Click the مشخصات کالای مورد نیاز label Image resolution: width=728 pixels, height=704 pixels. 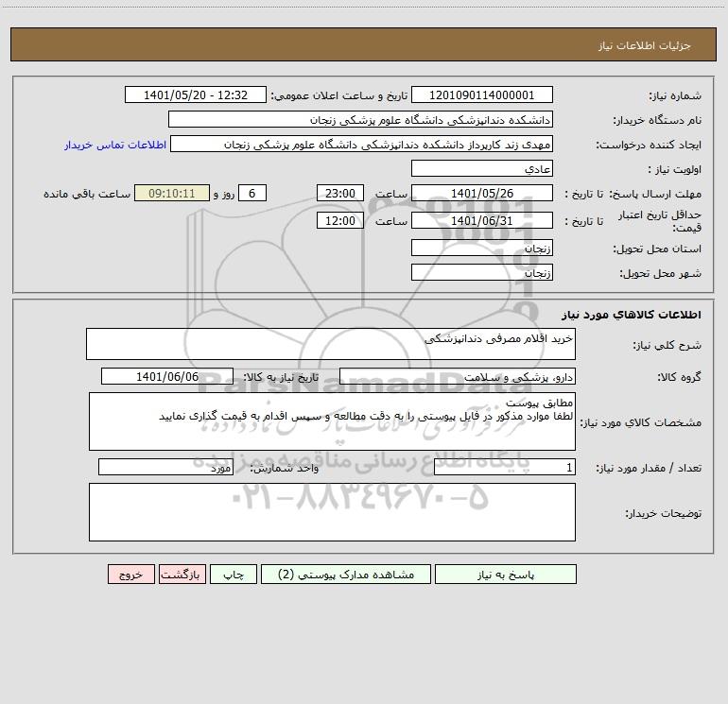641,422
